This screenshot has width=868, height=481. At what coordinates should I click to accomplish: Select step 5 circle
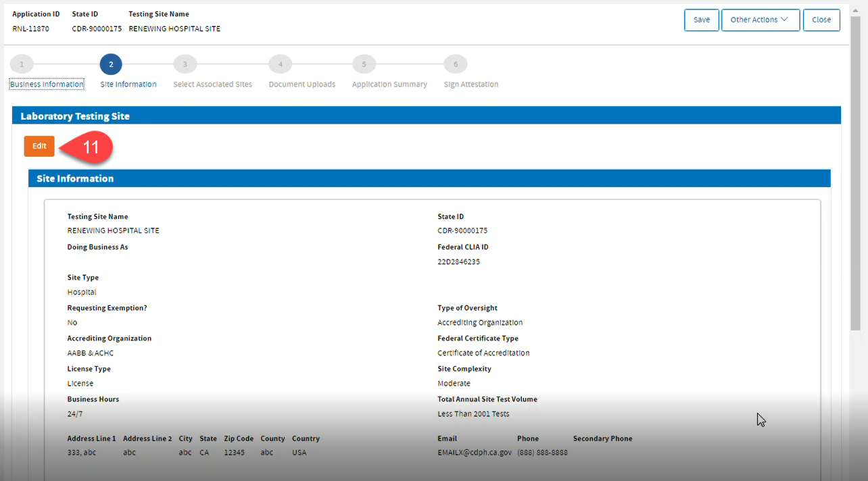point(364,64)
